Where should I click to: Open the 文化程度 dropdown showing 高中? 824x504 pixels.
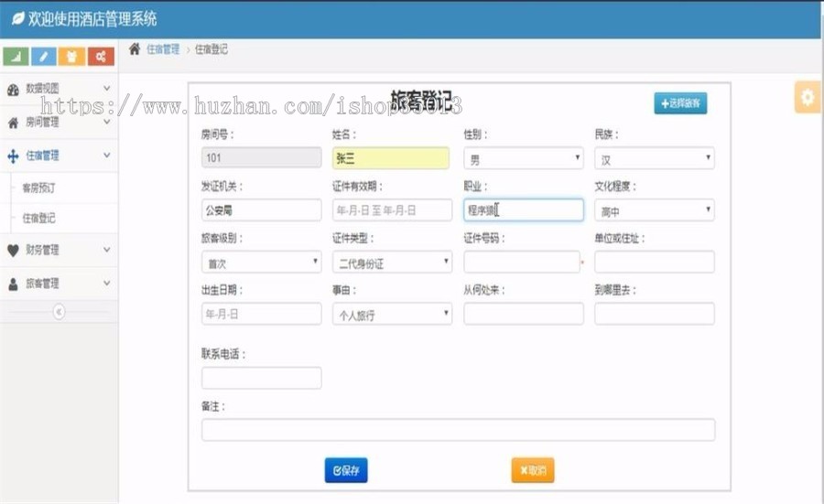(x=655, y=210)
